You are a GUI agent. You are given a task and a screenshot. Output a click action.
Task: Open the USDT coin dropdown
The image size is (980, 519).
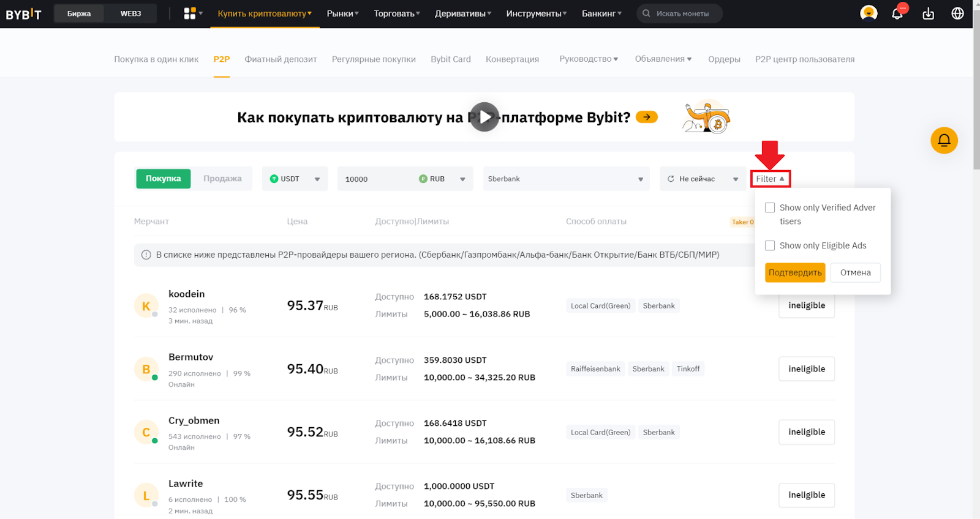tap(295, 179)
